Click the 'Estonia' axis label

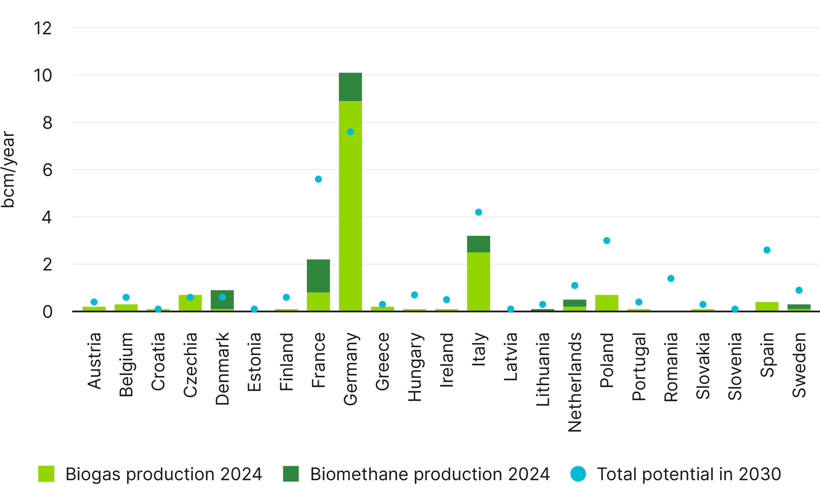(x=254, y=362)
